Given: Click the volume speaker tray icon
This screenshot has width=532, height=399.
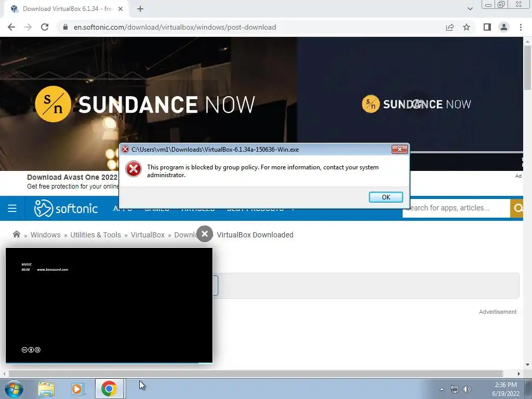Looking at the screenshot, I should coord(467,389).
